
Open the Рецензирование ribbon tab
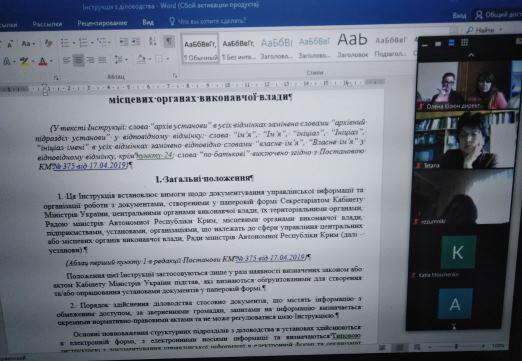(x=102, y=23)
